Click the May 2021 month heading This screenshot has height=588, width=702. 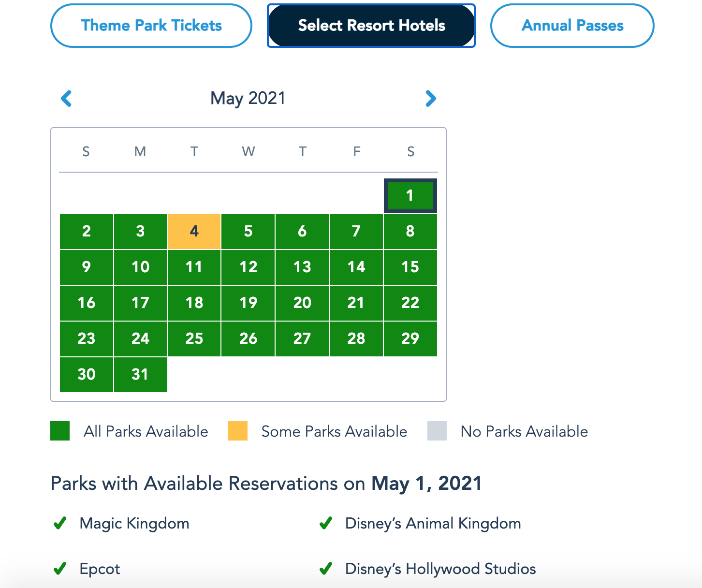248,98
